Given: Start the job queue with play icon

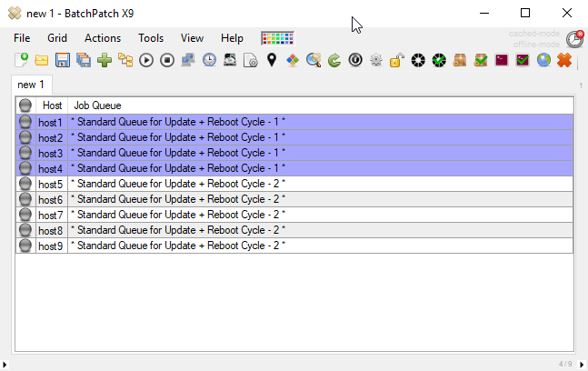Looking at the screenshot, I should click(146, 60).
